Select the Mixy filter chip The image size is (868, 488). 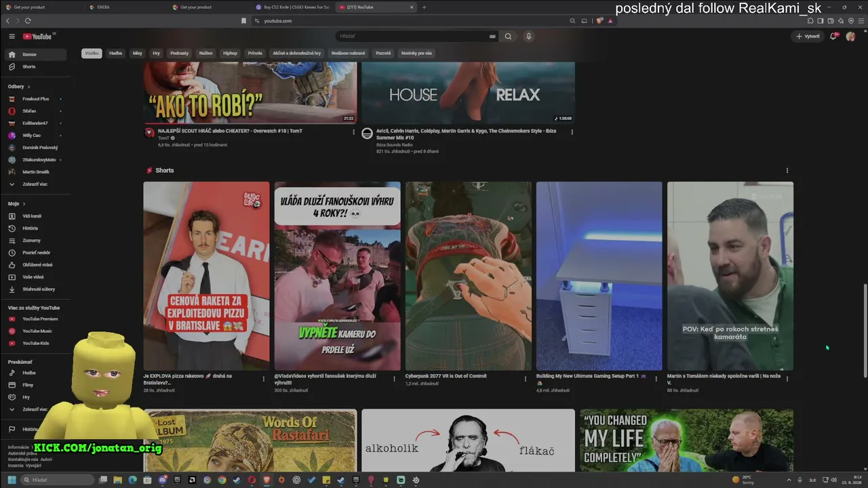point(138,53)
